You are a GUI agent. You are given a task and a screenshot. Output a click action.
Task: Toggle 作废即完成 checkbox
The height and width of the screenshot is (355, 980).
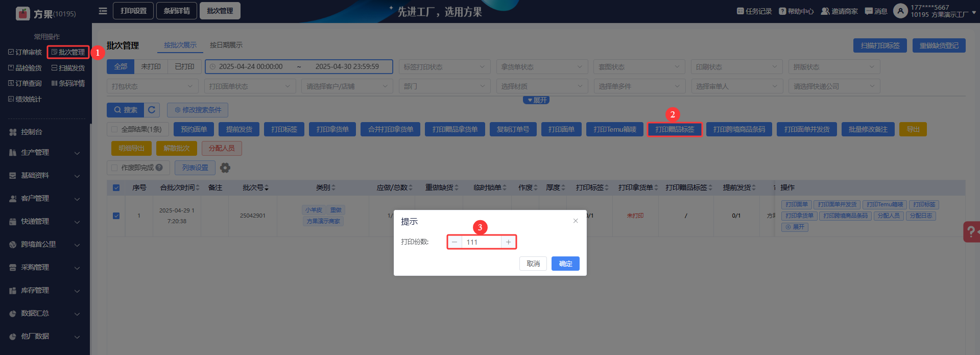point(114,168)
